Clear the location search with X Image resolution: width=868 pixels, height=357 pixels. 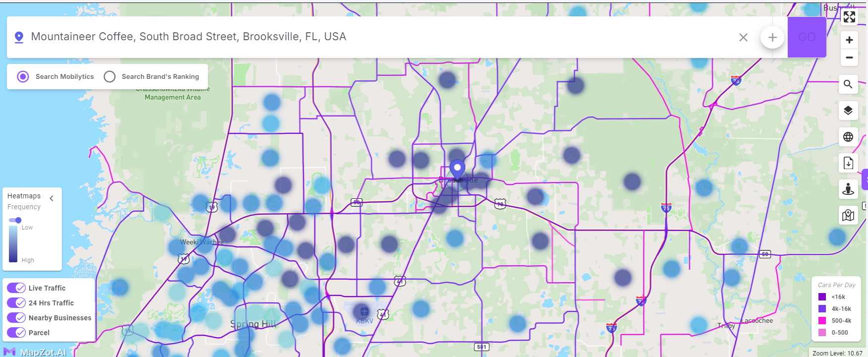click(743, 37)
